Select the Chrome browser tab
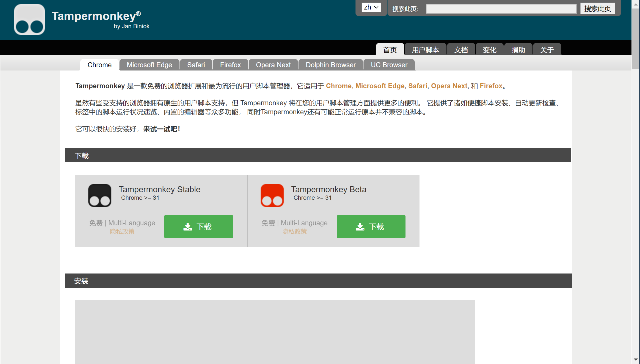The image size is (640, 364). 99,65
